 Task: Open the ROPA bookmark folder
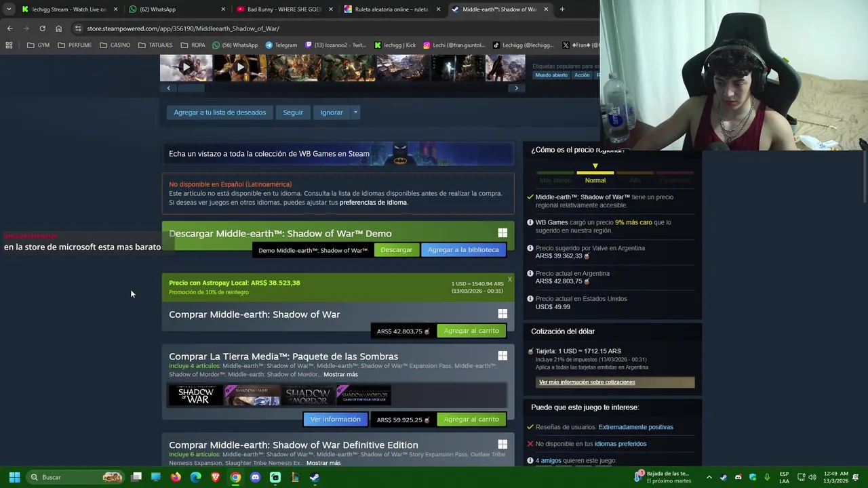point(193,45)
